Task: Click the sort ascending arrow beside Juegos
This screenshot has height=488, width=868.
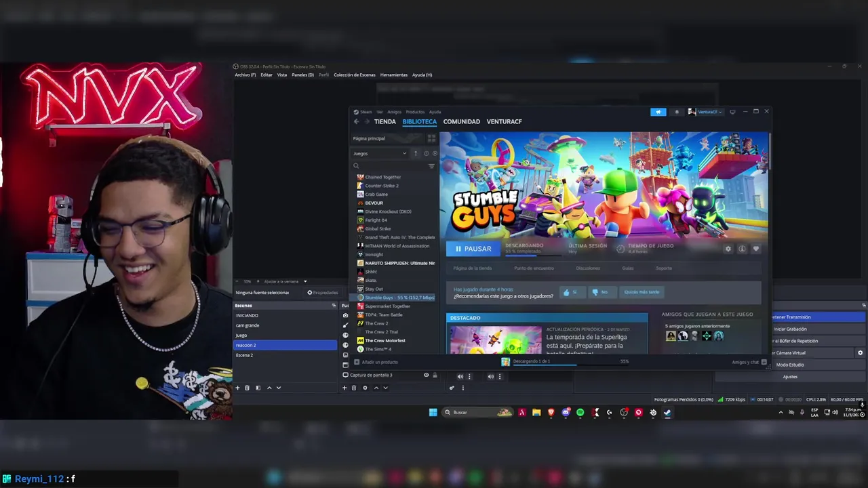Action: coord(416,153)
